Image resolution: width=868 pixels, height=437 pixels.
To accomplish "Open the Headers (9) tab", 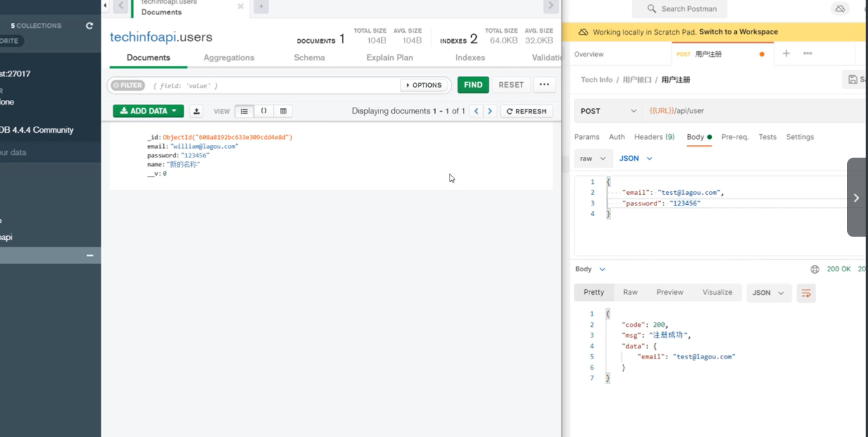I will 654,137.
